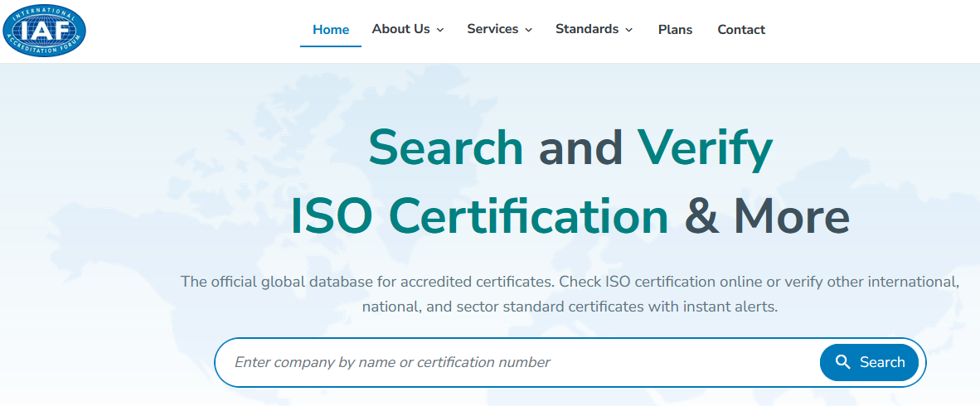This screenshot has width=980, height=406.
Task: Open the Services menu item
Action: coord(492,29)
